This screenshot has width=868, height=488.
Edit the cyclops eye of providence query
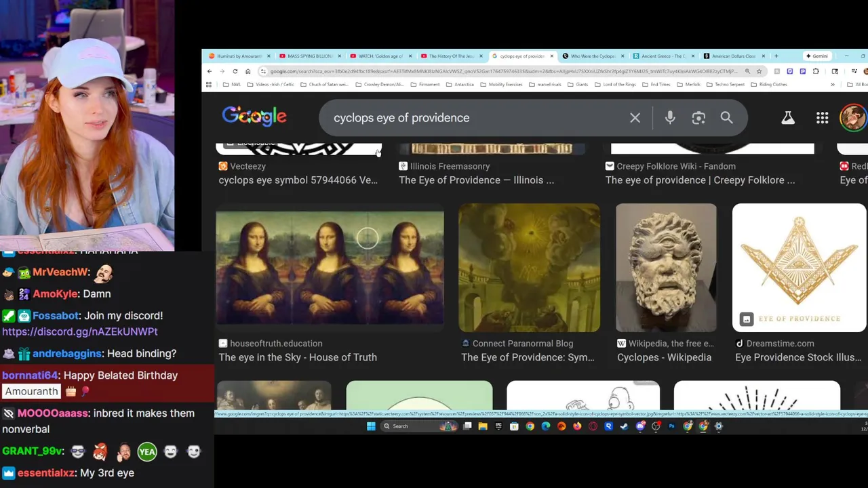click(401, 118)
